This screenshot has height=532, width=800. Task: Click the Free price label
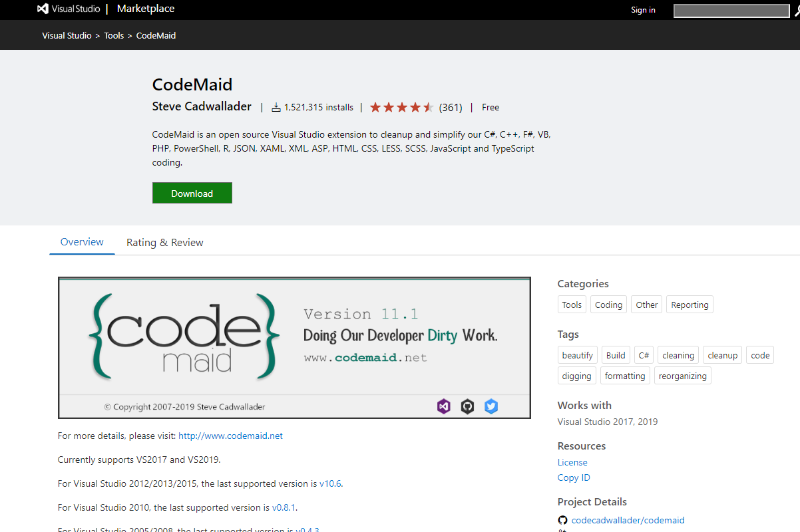click(491, 107)
